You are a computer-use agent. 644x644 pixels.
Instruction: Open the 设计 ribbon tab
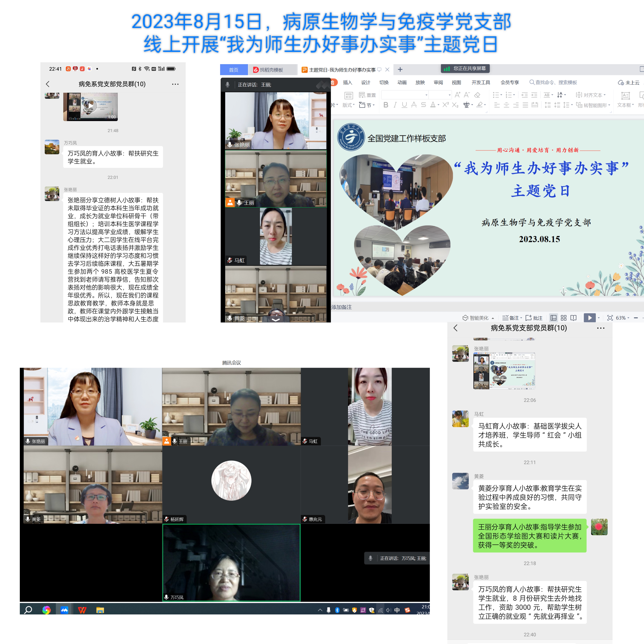click(366, 82)
